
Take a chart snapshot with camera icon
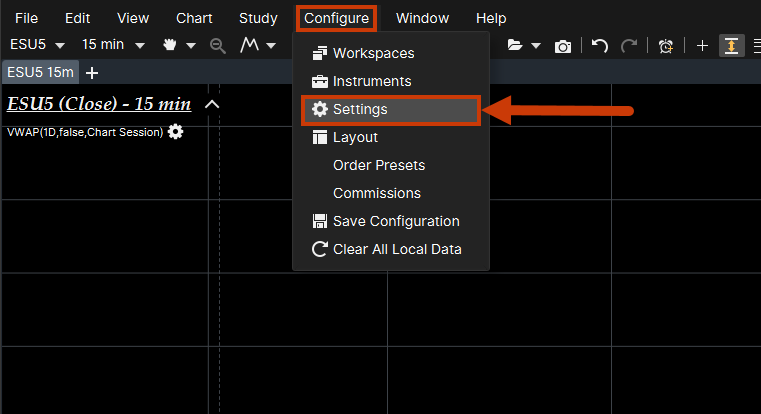(x=564, y=46)
